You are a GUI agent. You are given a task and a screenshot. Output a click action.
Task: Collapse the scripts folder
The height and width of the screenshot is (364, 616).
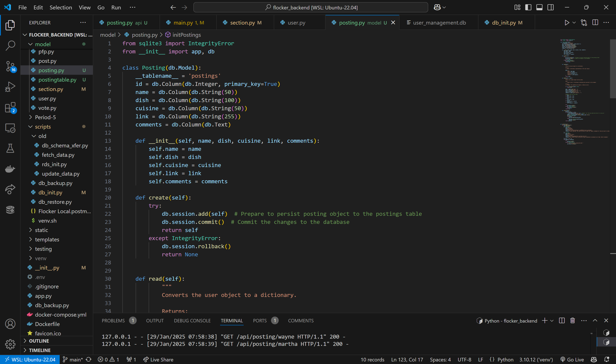(x=30, y=126)
